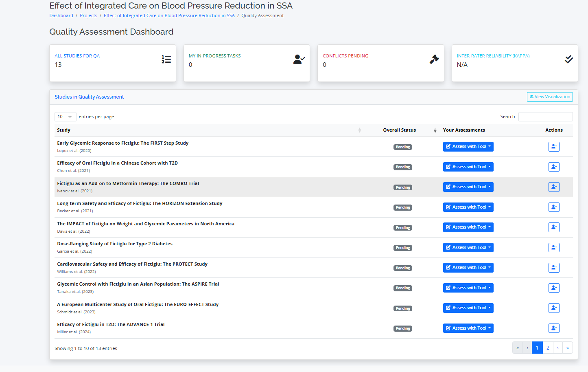Click assign-user icon for PROTECT Study row

[x=554, y=268]
